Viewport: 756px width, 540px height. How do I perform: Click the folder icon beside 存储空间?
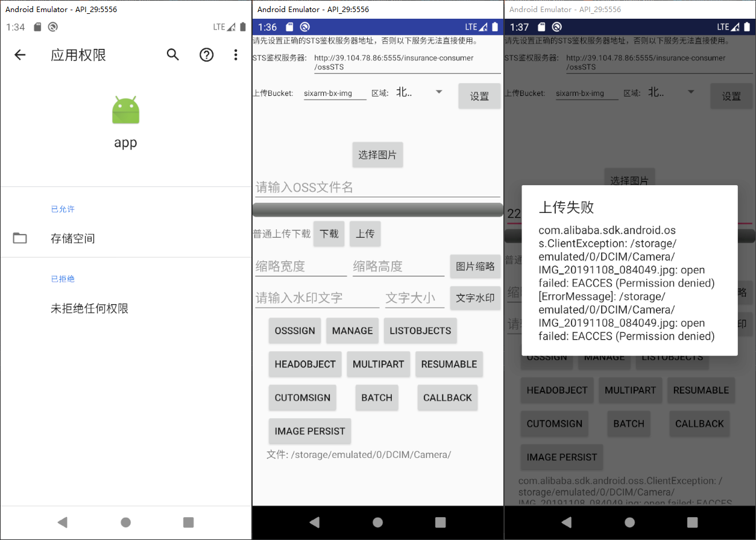(20, 238)
